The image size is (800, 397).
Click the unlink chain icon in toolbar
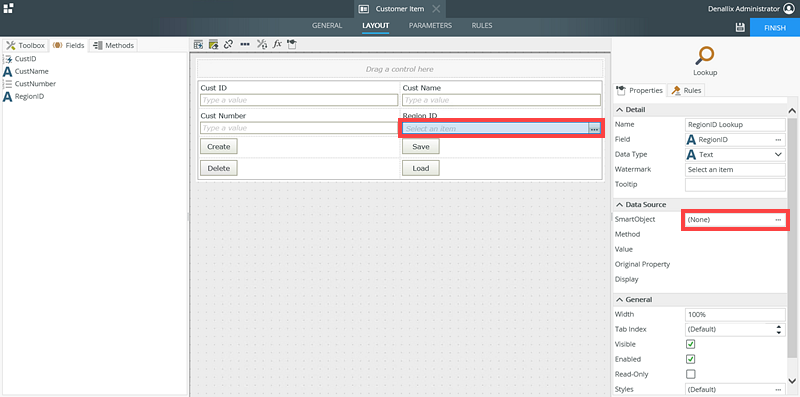(229, 44)
